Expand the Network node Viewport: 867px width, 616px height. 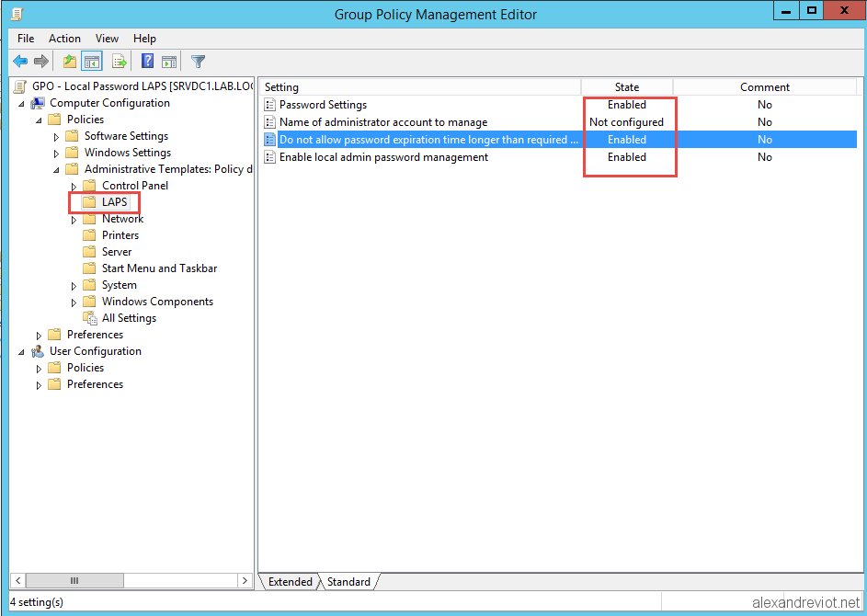tap(74, 220)
